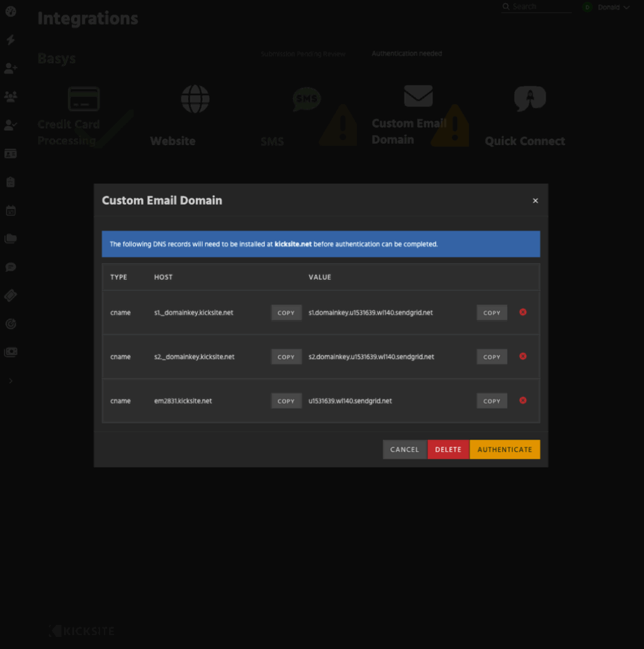The height and width of the screenshot is (649, 644).
Task: Select the Custom Email Domain envelope icon
Action: pos(418,96)
